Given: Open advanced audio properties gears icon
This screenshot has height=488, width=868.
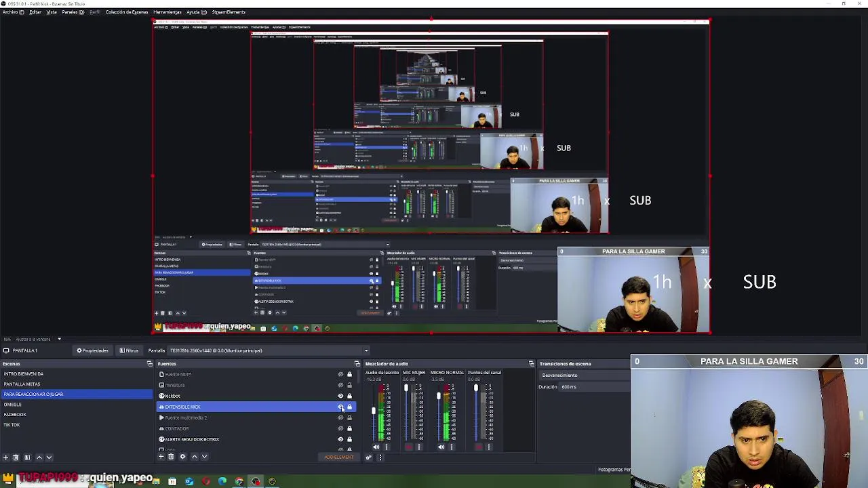Looking at the screenshot, I should click(x=369, y=457).
